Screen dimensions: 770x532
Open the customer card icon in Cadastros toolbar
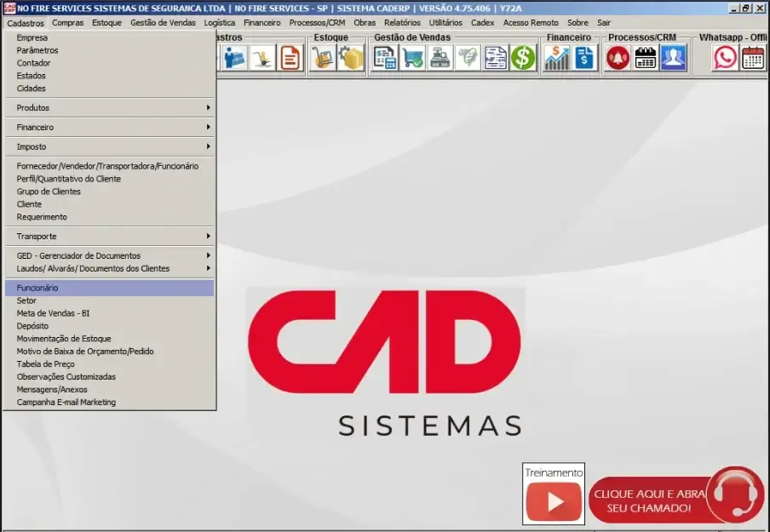(x=234, y=58)
